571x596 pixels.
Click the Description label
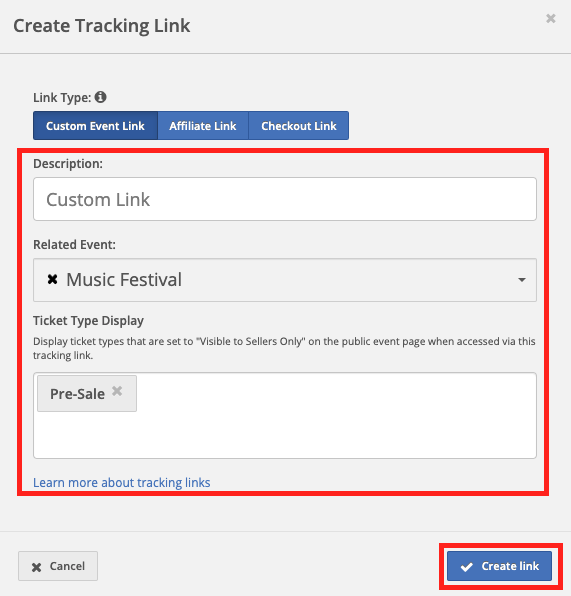pos(68,164)
